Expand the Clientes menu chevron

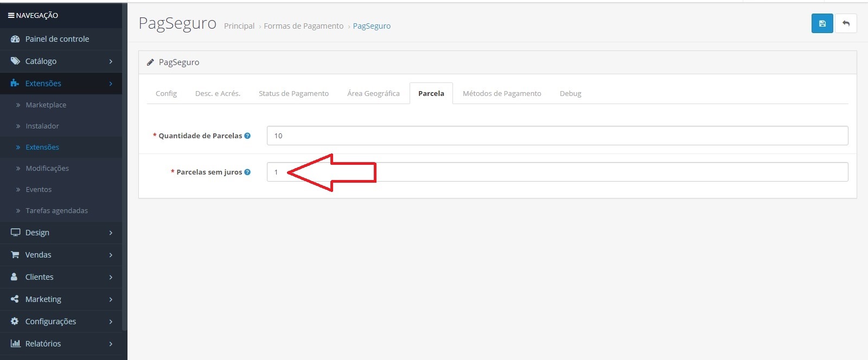[111, 277]
